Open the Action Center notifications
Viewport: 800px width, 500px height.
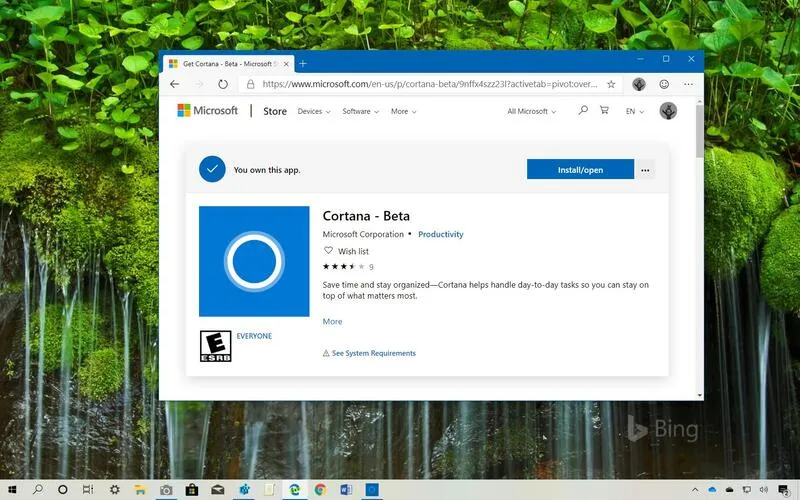784,490
